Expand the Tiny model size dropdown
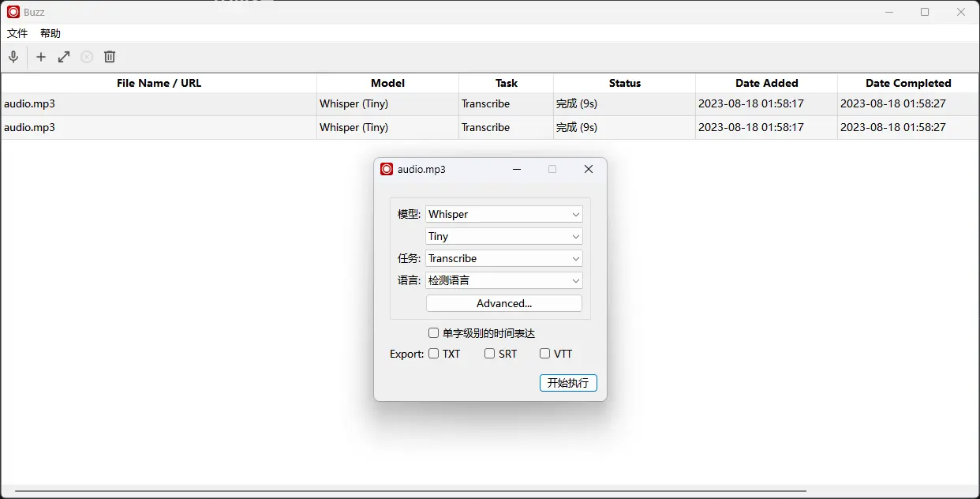 [503, 236]
